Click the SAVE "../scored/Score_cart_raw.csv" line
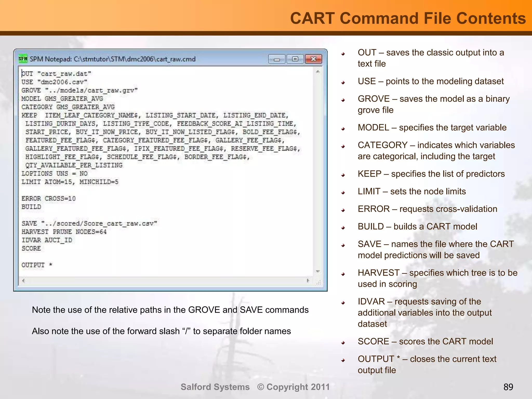 [x=89, y=223]
